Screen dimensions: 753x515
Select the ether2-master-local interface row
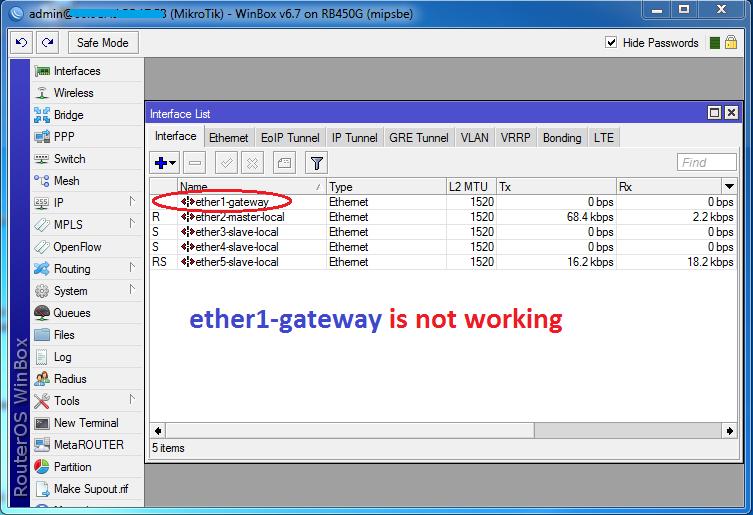(443, 217)
